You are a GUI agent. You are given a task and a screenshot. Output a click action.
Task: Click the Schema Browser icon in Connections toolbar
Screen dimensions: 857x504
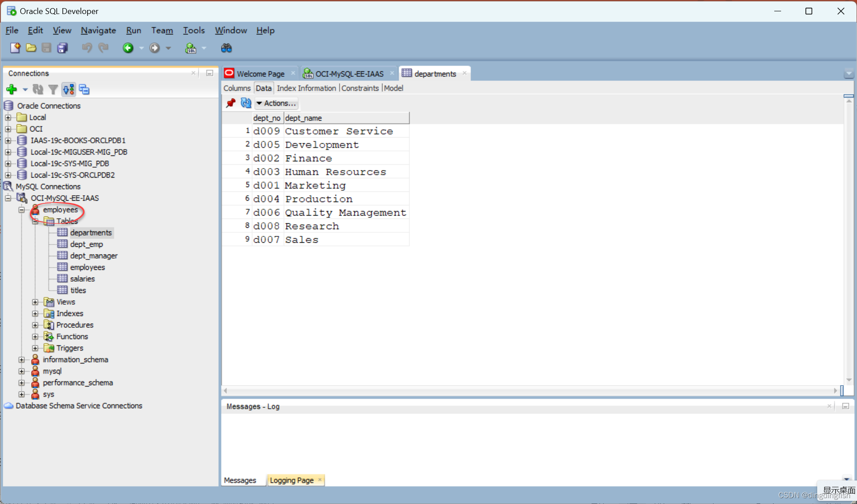pos(69,89)
